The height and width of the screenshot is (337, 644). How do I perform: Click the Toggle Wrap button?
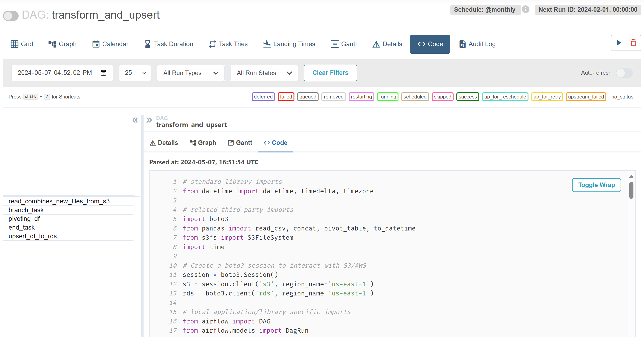[596, 185]
